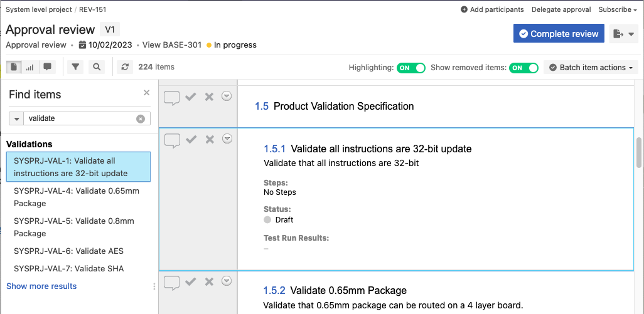Screen dimensions: 644x314
Task: Click the 1.5 section number link
Action: pos(262,107)
